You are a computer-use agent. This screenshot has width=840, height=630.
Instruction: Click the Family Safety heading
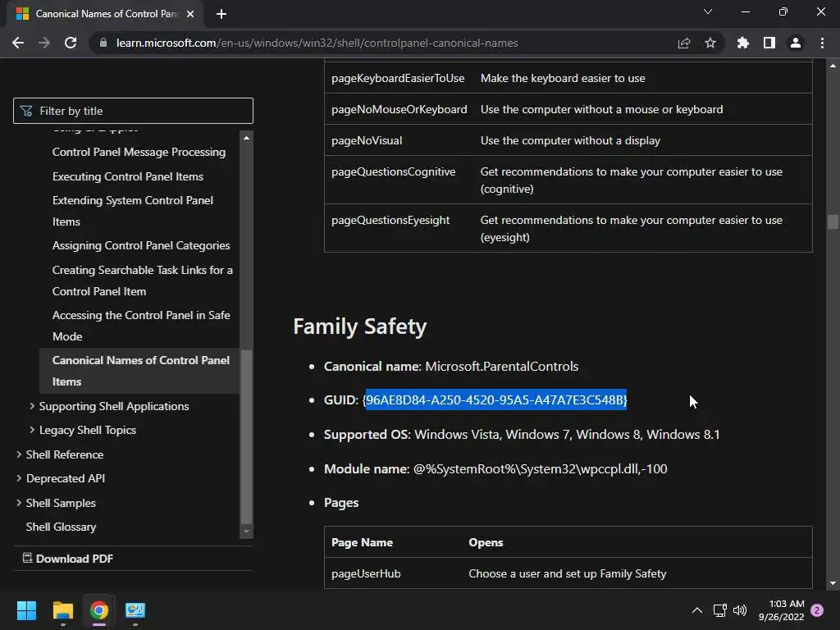click(359, 326)
